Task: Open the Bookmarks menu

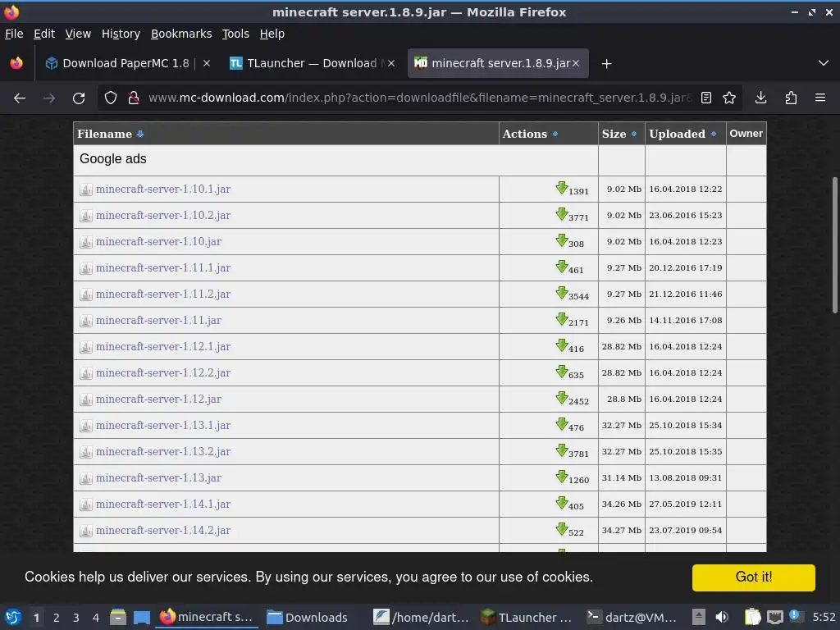Action: click(x=181, y=34)
